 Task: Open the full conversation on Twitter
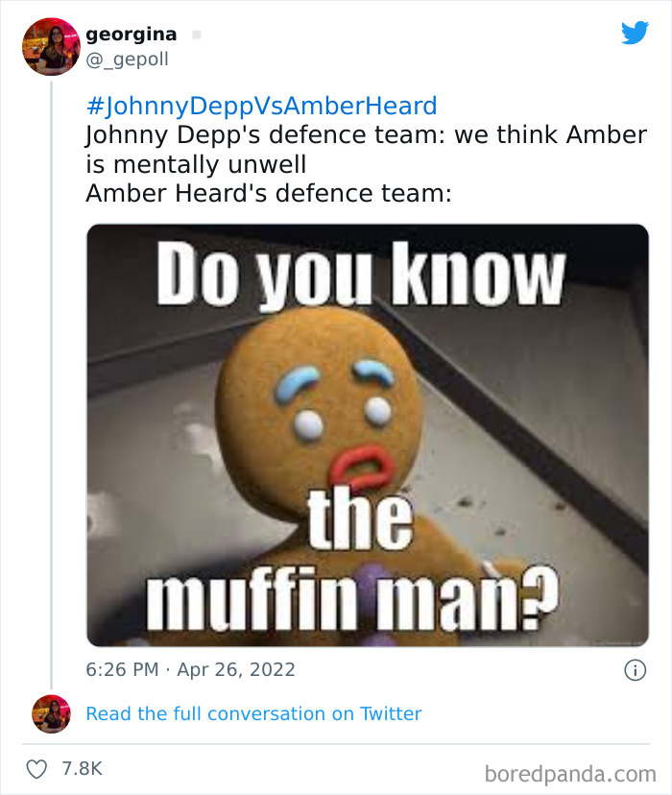253,714
